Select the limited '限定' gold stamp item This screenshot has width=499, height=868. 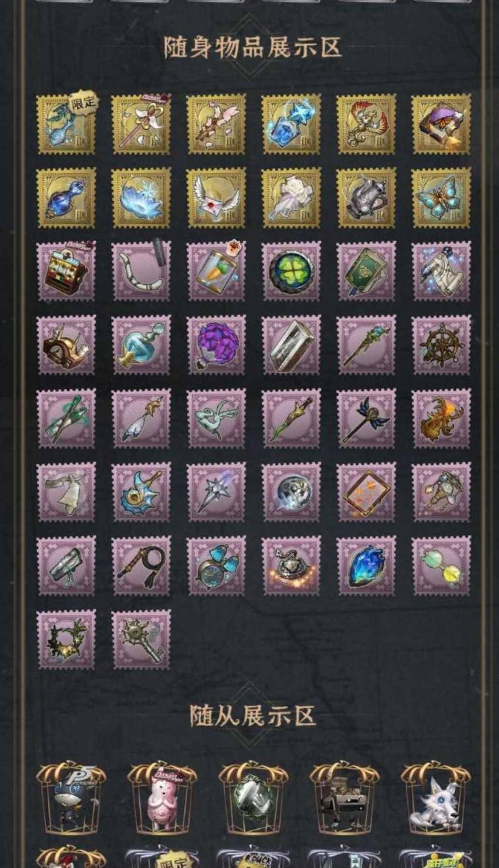click(x=67, y=124)
